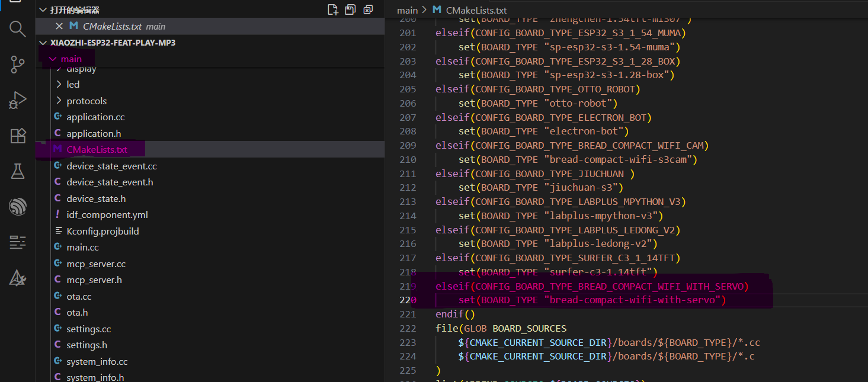This screenshot has width=868, height=382.
Task: Click the Close All Editors icon
Action: (x=368, y=9)
